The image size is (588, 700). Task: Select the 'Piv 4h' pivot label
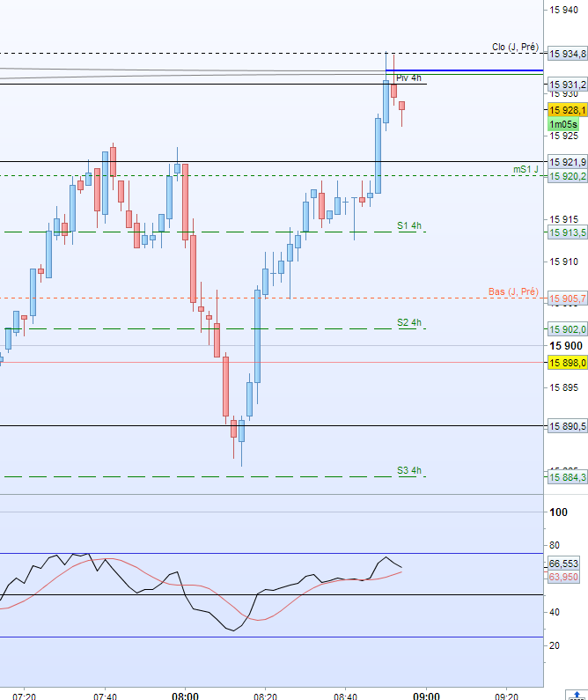coord(408,78)
